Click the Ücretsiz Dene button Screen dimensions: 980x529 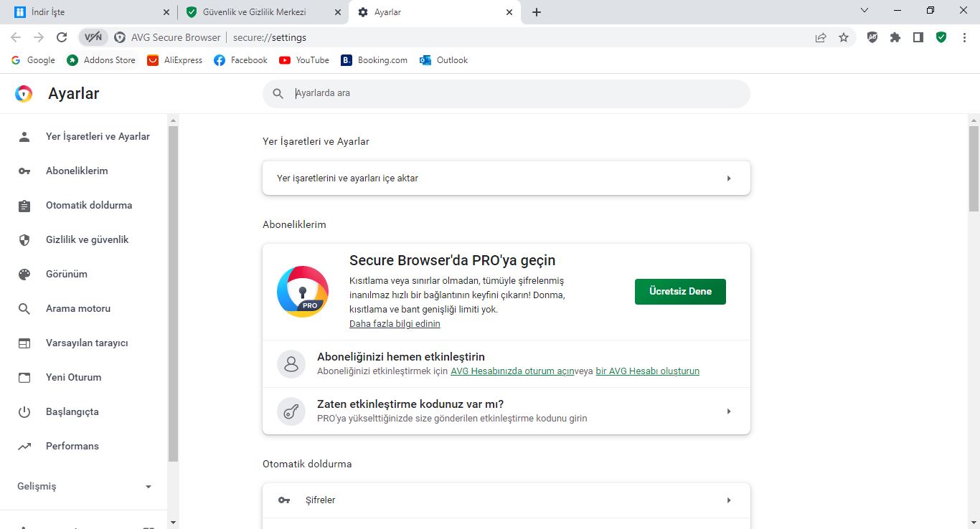click(x=680, y=292)
